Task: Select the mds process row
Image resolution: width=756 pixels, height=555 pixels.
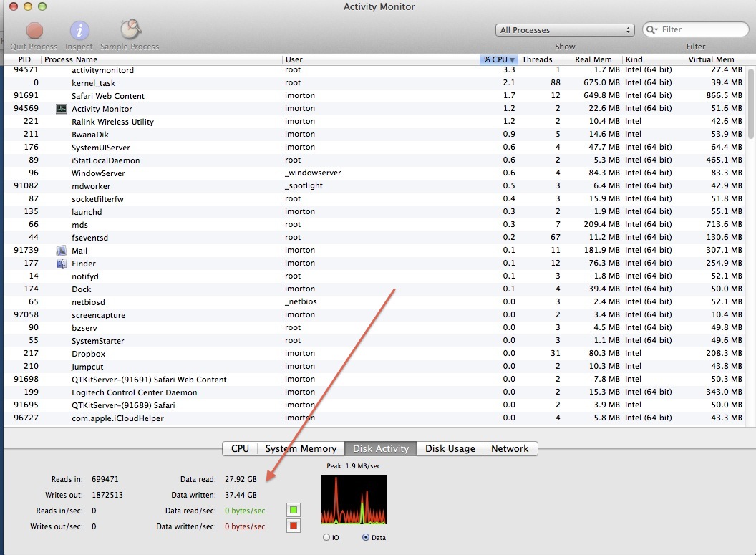Action: tap(374, 225)
